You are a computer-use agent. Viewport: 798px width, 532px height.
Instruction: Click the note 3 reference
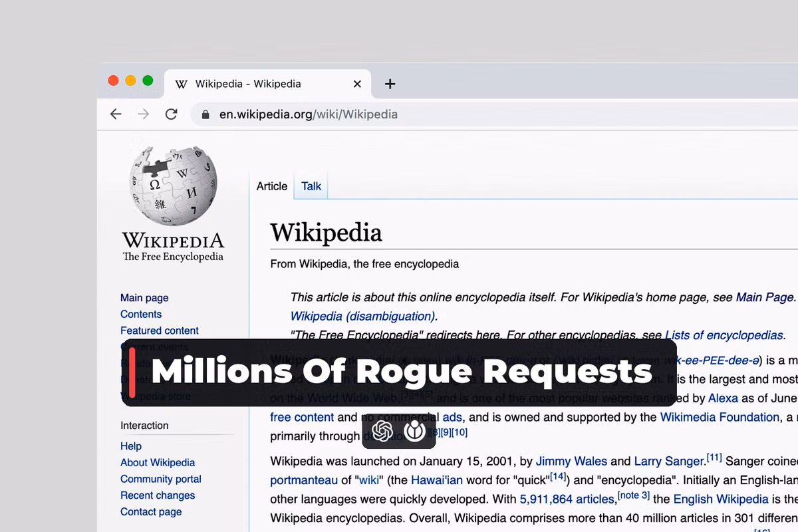click(x=634, y=495)
